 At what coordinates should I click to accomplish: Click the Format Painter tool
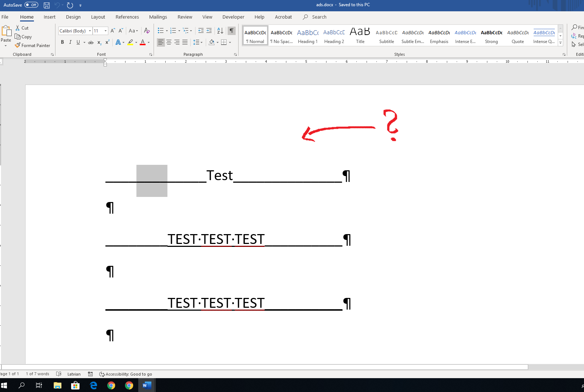(x=32, y=46)
